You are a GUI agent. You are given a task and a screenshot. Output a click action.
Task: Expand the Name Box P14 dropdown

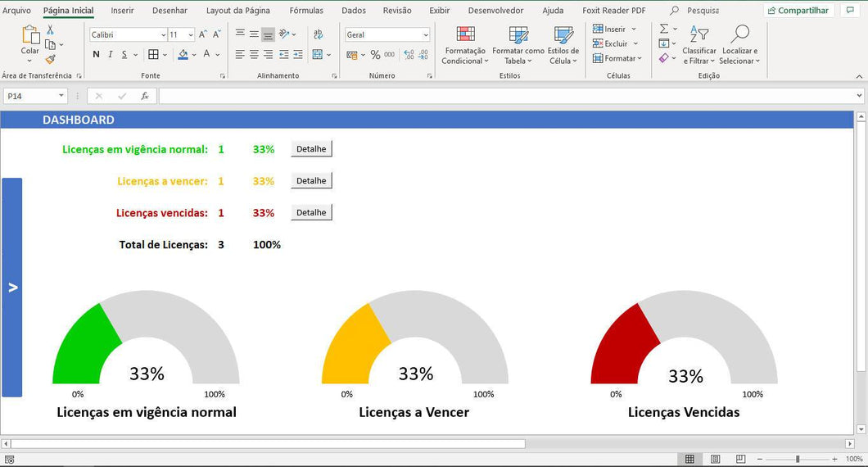coord(61,96)
